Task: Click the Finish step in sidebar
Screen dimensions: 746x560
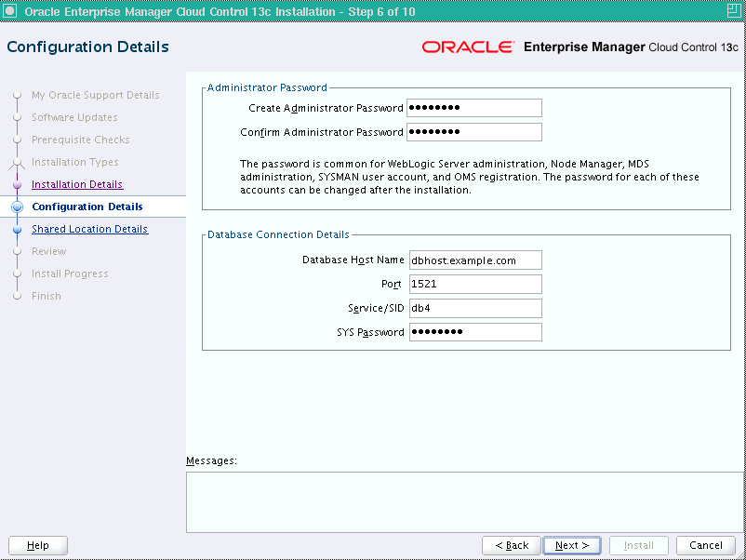Action: tap(47, 296)
